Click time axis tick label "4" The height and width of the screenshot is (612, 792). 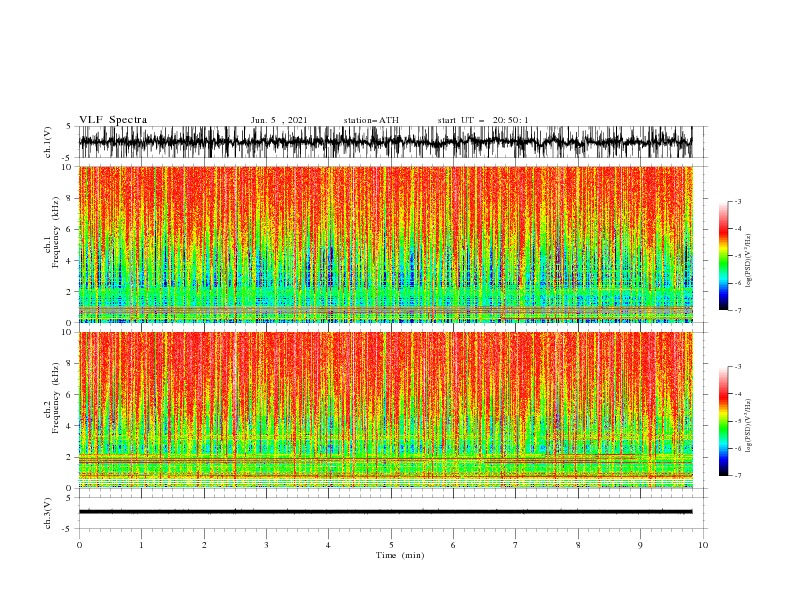[328, 545]
